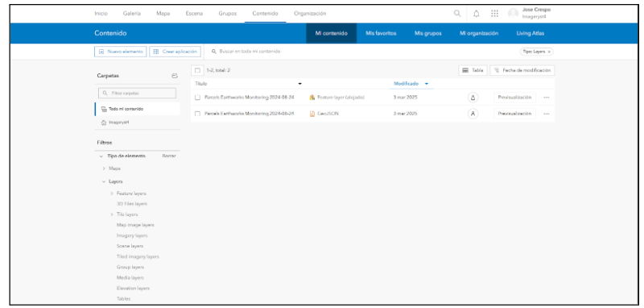The width and height of the screenshot is (644, 308).
Task: Go to the Inicio menu item
Action: pos(101,13)
